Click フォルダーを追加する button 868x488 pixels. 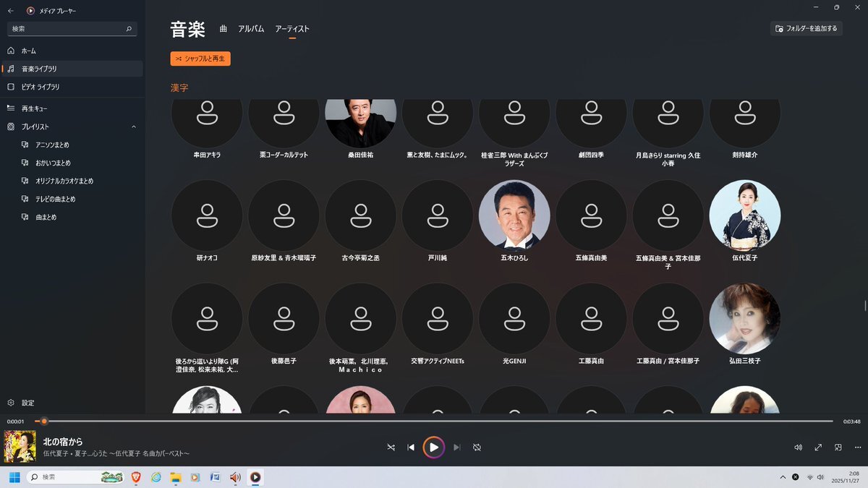[x=807, y=29]
